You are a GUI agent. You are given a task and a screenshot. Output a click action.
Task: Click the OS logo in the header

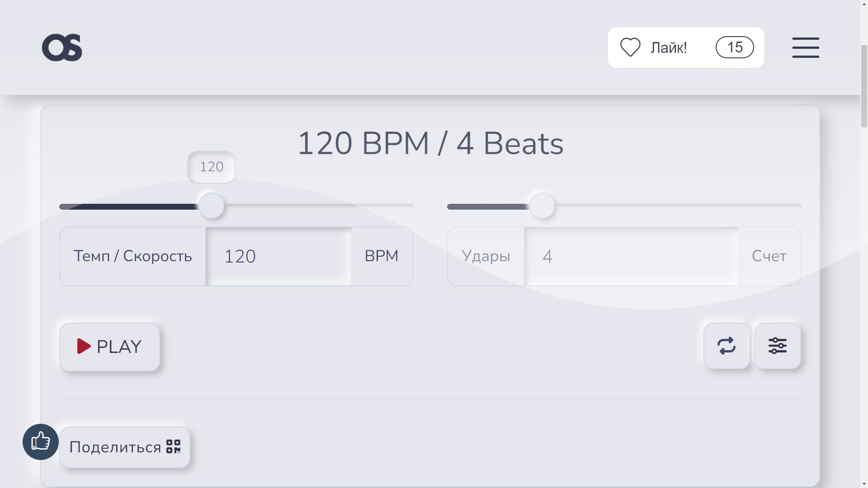pos(62,47)
